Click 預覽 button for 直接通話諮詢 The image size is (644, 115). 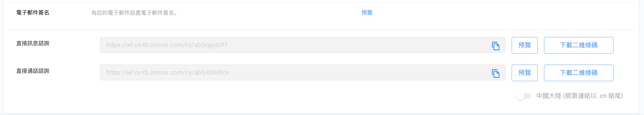pyautogui.click(x=524, y=73)
